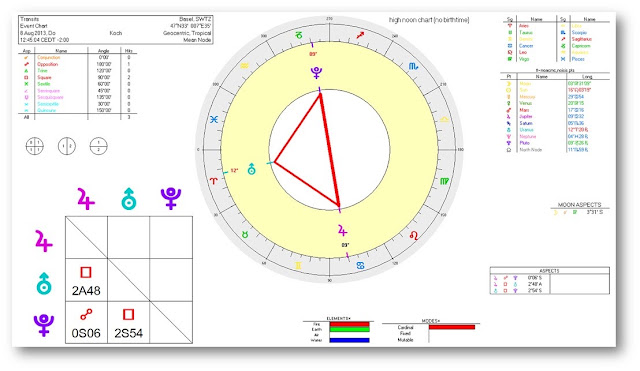Screen dimensions: 640x371
Task: Click the Aries sign on the wheel rim
Action: pyautogui.click(x=213, y=181)
